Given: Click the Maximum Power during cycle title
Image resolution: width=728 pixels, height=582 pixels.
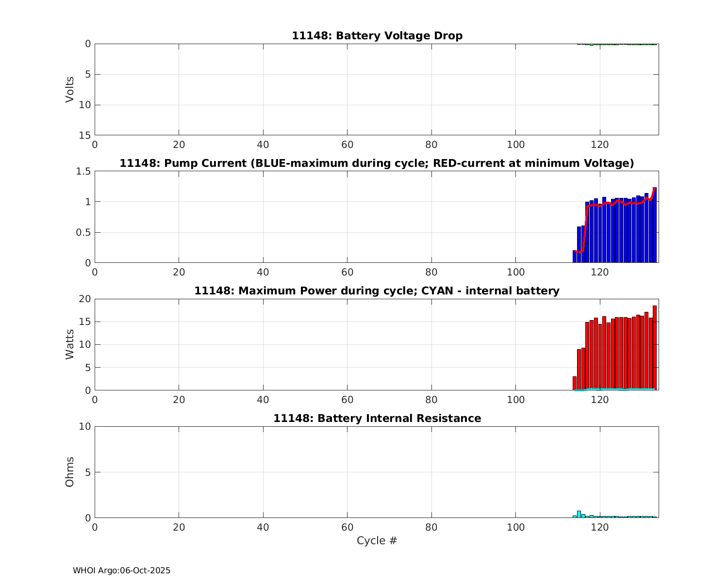Looking at the screenshot, I should (x=377, y=291).
